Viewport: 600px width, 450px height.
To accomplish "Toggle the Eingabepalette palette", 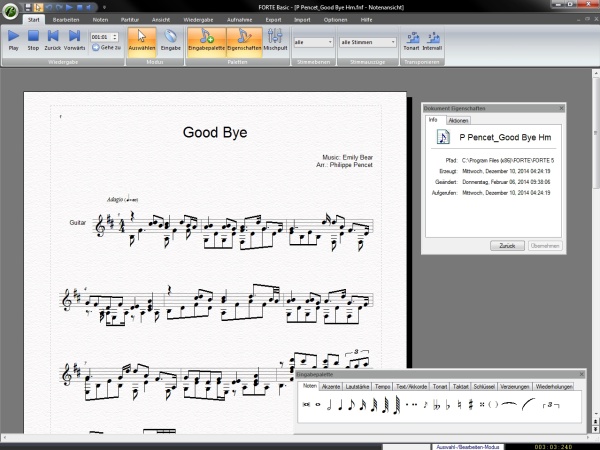I will click(x=207, y=40).
